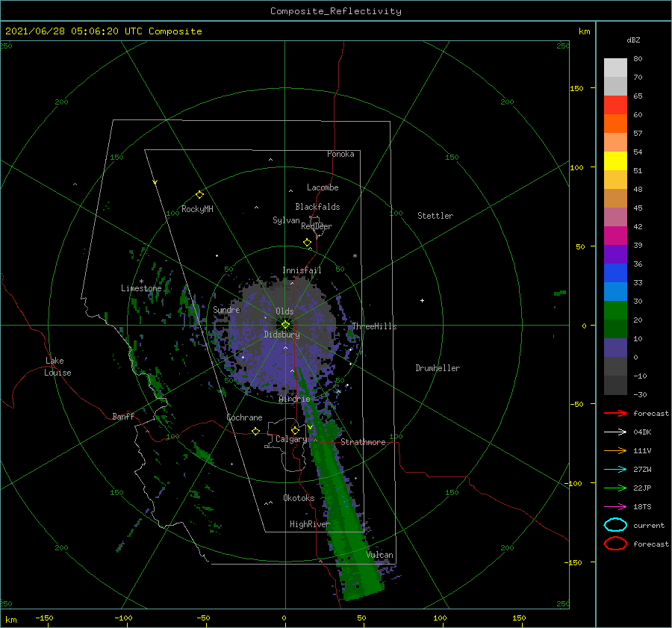Select the ThreeHills label

point(374,326)
